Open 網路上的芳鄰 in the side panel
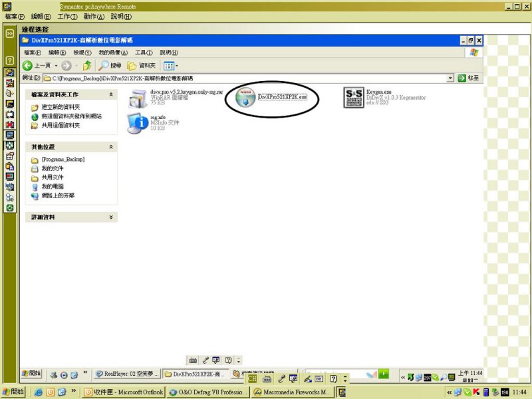532x399 pixels. tap(58, 196)
